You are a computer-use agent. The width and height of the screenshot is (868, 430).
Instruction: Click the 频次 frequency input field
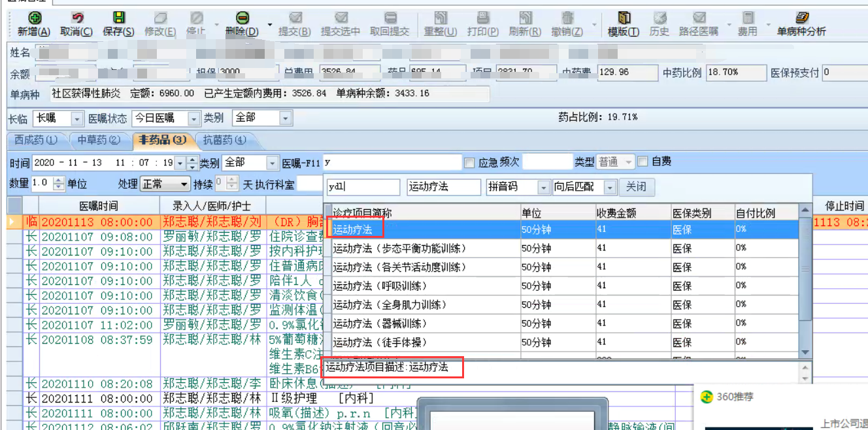[x=547, y=162]
